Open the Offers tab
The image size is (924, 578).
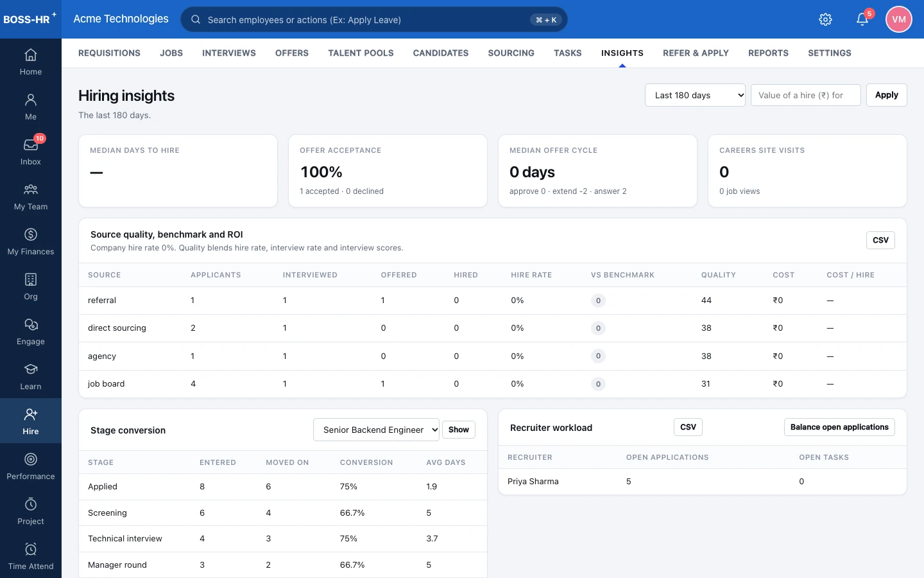(x=292, y=53)
